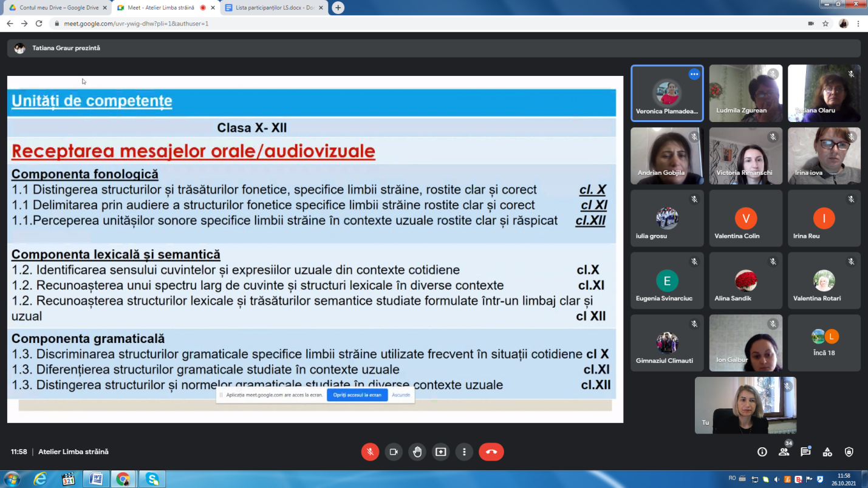
Task: Leave the call with red hang-up button
Action: (x=491, y=452)
